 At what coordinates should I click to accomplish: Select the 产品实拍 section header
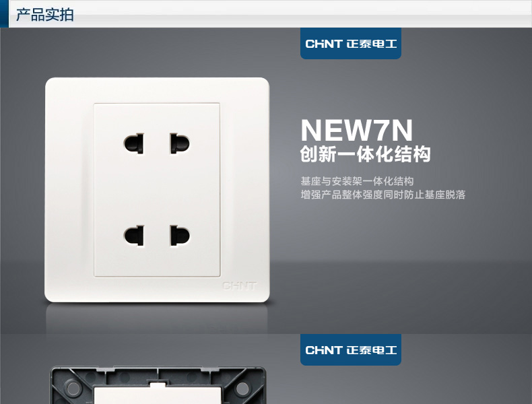click(x=45, y=15)
